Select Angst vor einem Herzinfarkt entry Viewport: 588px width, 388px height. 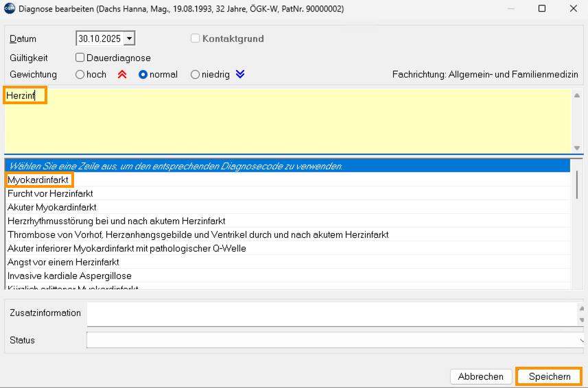tap(63, 262)
